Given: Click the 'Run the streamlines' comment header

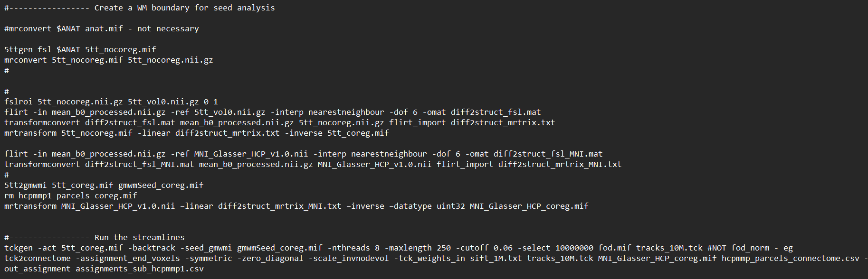Looking at the screenshot, I should (140, 237).
